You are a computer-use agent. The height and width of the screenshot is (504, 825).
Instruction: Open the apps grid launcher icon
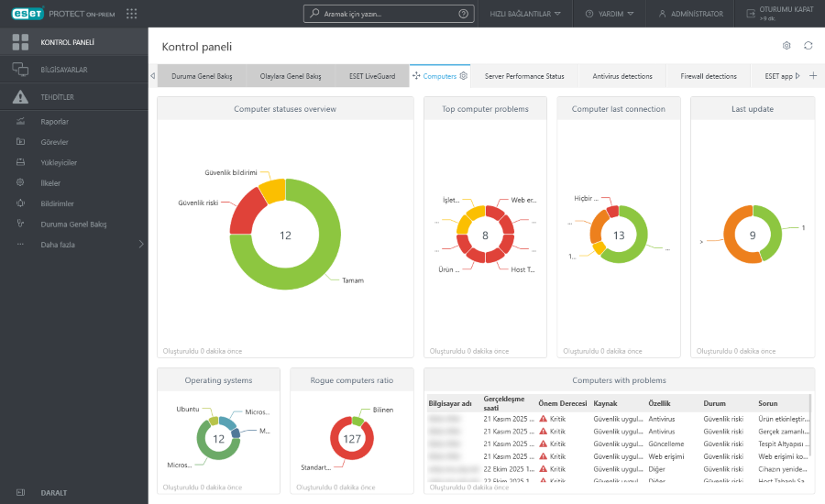[x=132, y=14]
